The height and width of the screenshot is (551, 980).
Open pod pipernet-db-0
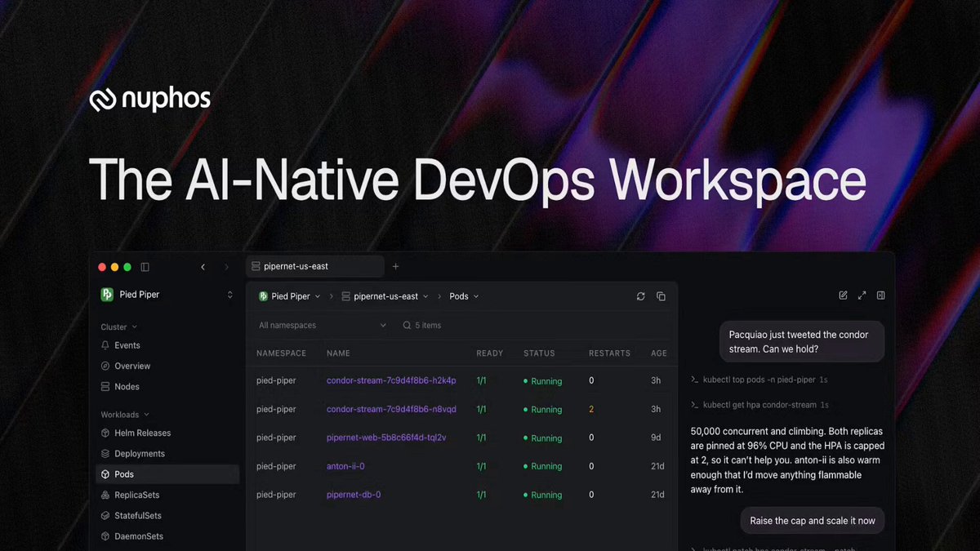coord(354,495)
